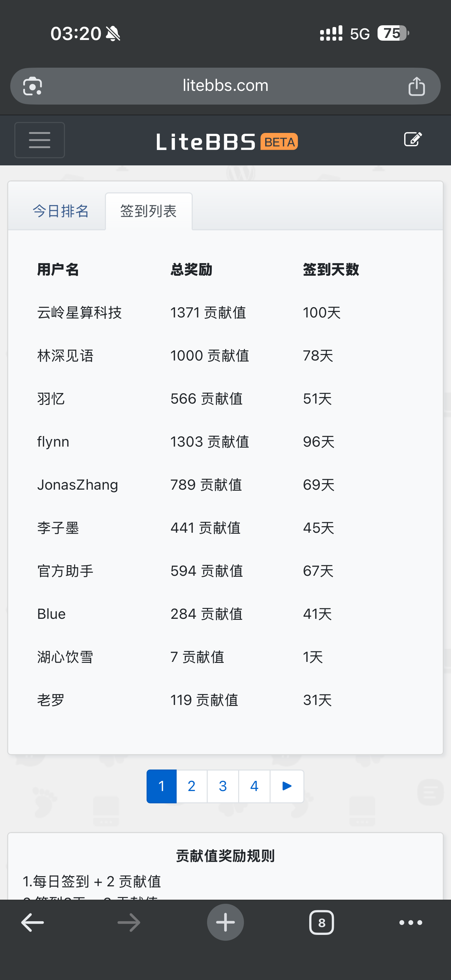Go back with the browser back arrow
451x980 pixels.
[x=32, y=922]
